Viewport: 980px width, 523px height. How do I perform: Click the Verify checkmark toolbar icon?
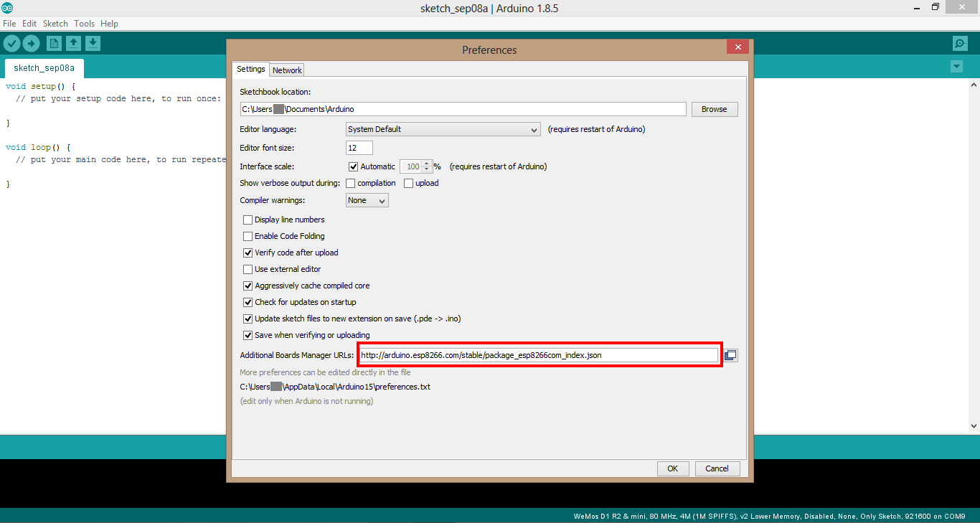click(x=11, y=44)
